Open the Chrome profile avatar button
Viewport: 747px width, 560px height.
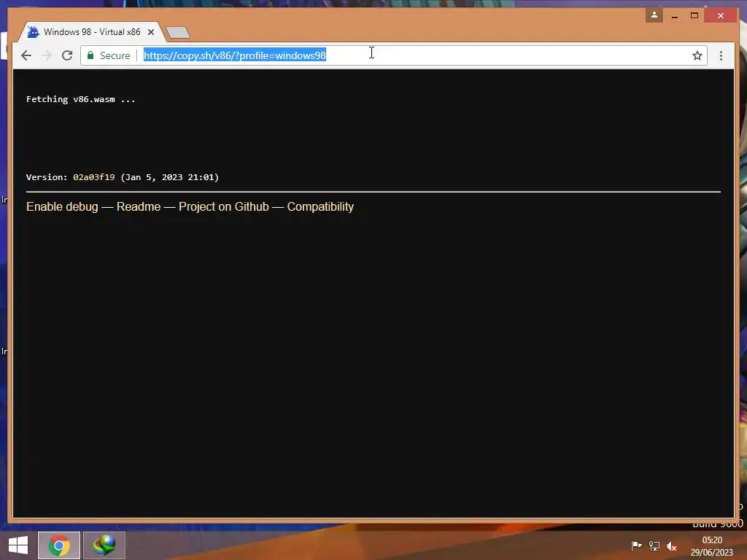654,15
